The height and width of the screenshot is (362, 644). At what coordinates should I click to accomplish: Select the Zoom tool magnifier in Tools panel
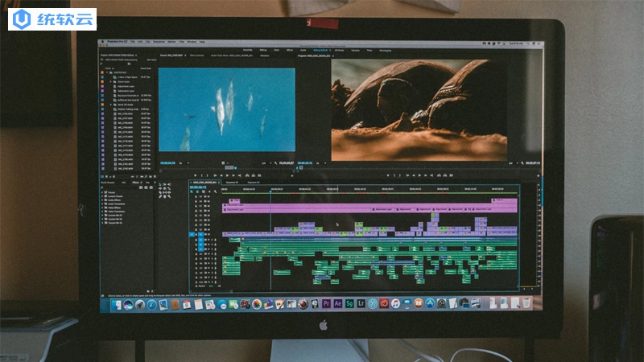pyautogui.click(x=169, y=196)
